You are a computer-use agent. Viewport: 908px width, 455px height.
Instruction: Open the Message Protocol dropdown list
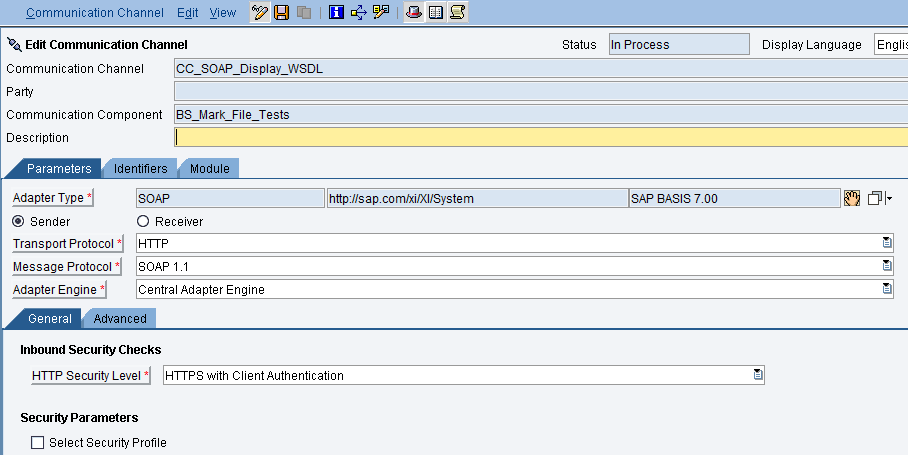click(x=887, y=266)
